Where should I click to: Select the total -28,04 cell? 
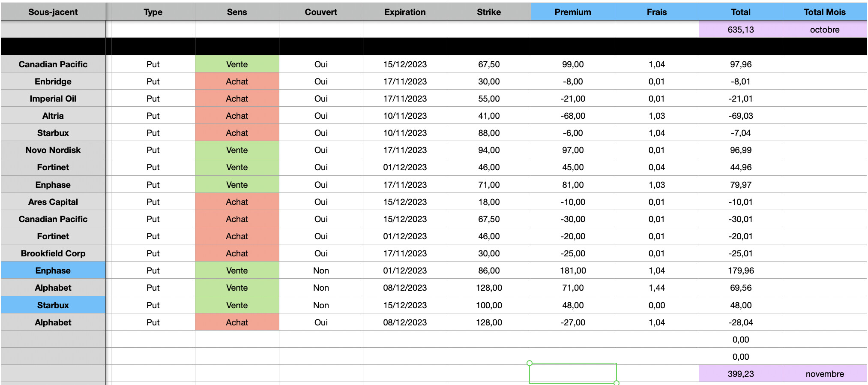[x=741, y=322]
